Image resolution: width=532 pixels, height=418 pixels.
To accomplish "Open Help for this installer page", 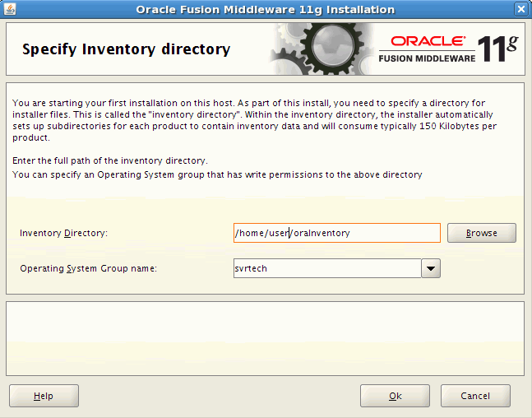I will click(44, 396).
